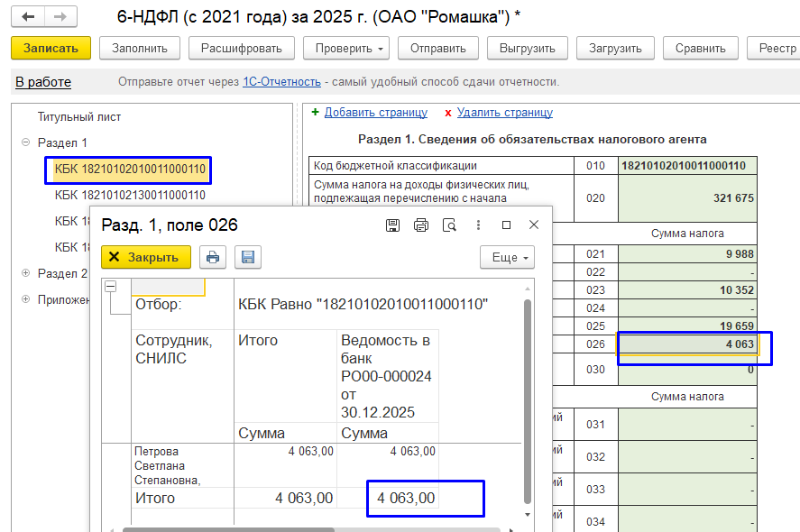Viewport: 800px width, 532px height.
Task: Open the 1С-Отчетность link
Action: (281, 82)
